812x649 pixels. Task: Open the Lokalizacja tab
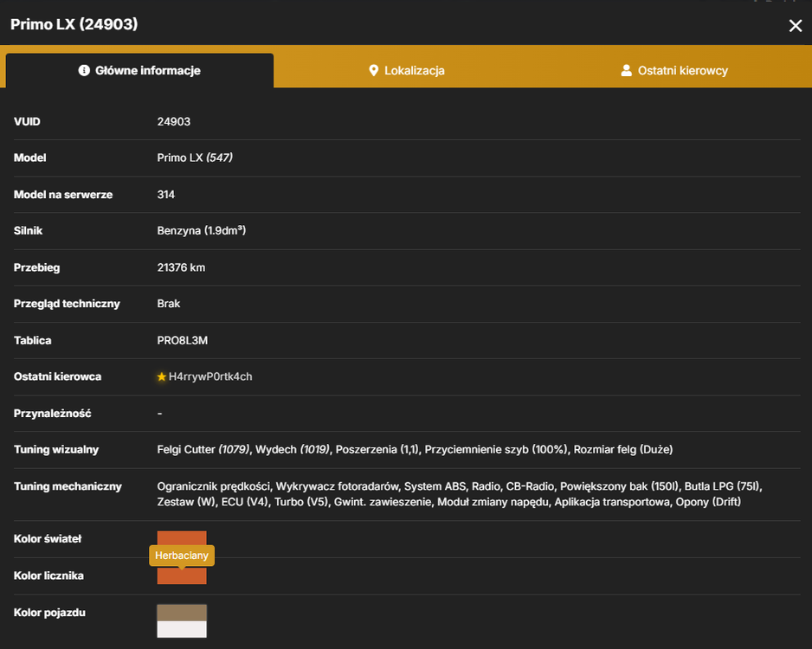tap(407, 70)
